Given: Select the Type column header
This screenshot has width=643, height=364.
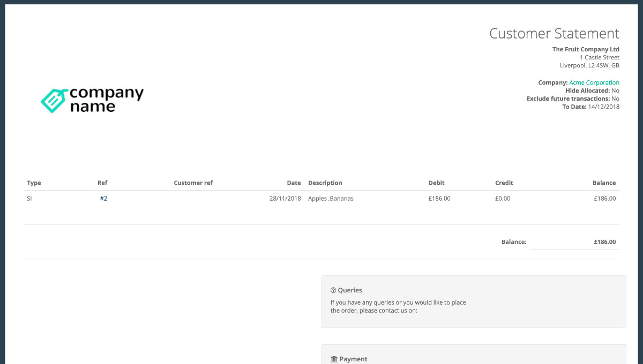Looking at the screenshot, I should coord(34,183).
